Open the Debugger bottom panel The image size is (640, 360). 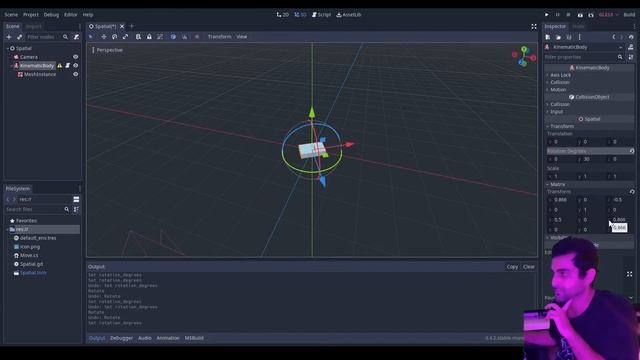point(121,338)
